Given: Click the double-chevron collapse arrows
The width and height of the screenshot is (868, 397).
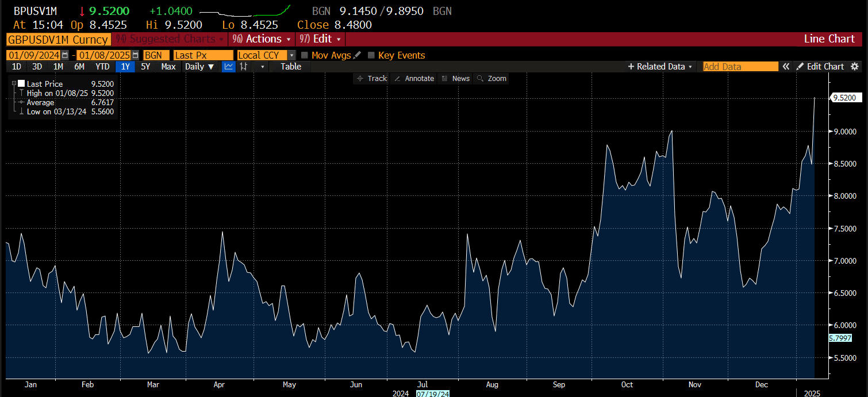Looking at the screenshot, I should (785, 67).
